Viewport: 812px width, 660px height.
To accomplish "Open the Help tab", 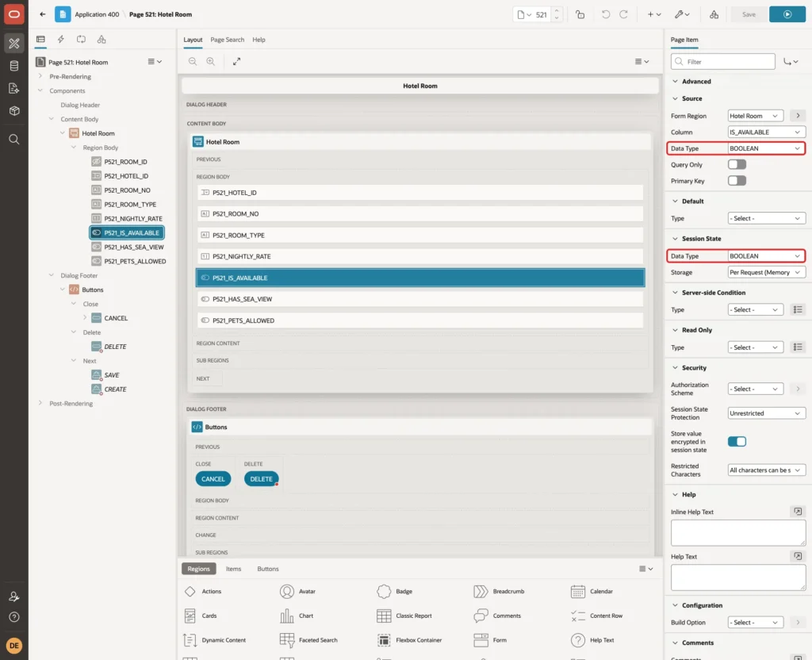I will (x=259, y=40).
